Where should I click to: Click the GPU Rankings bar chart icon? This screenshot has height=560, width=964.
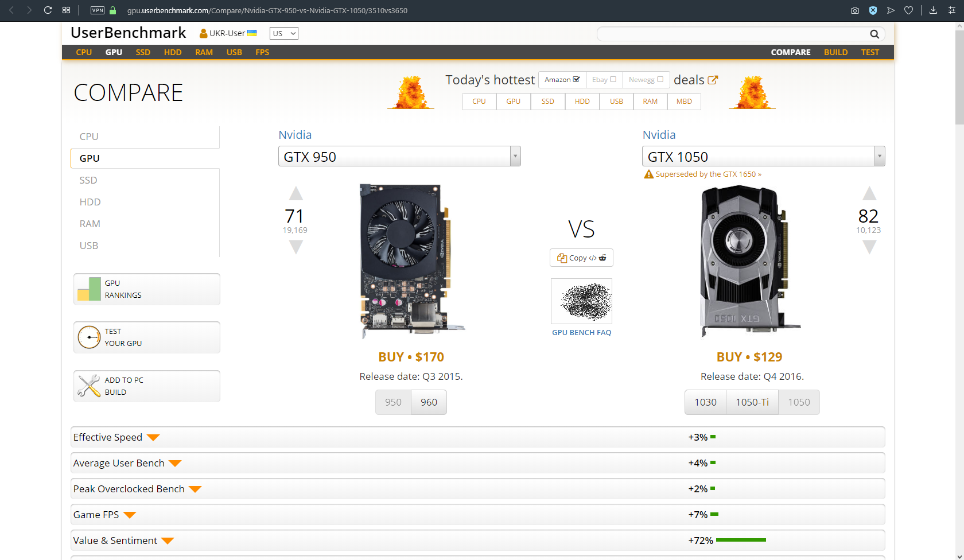coord(89,289)
